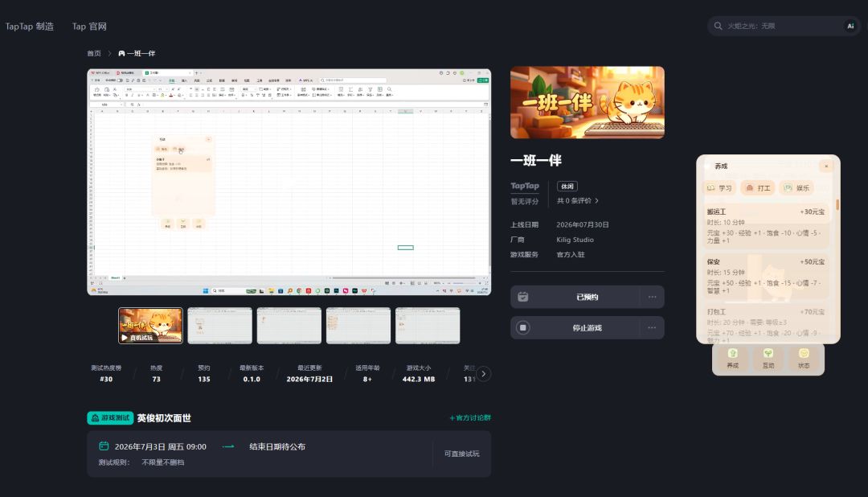The image size is (868, 497).
Task: Click the calendar icon beside 2026年7月3日 test date
Action: coord(104,446)
